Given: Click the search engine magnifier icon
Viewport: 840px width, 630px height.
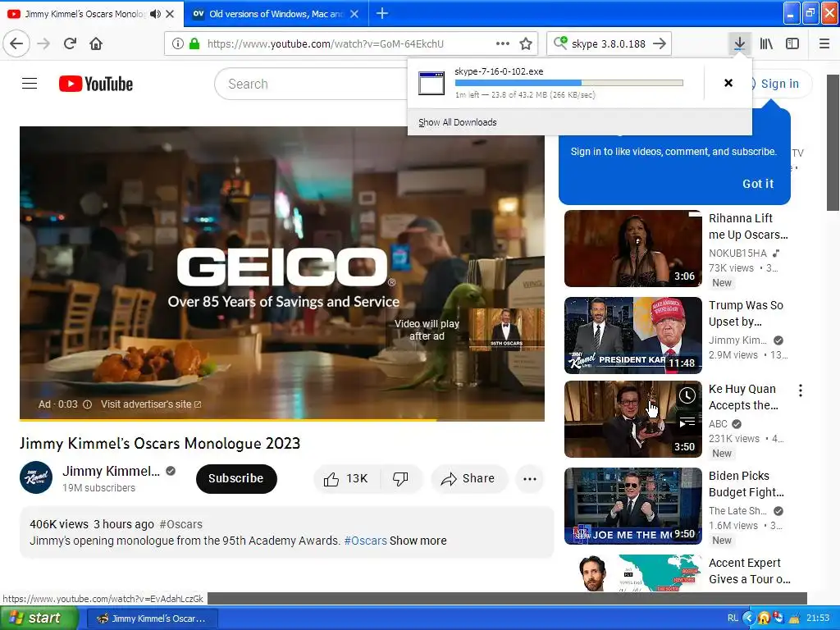Looking at the screenshot, I should click(560, 43).
